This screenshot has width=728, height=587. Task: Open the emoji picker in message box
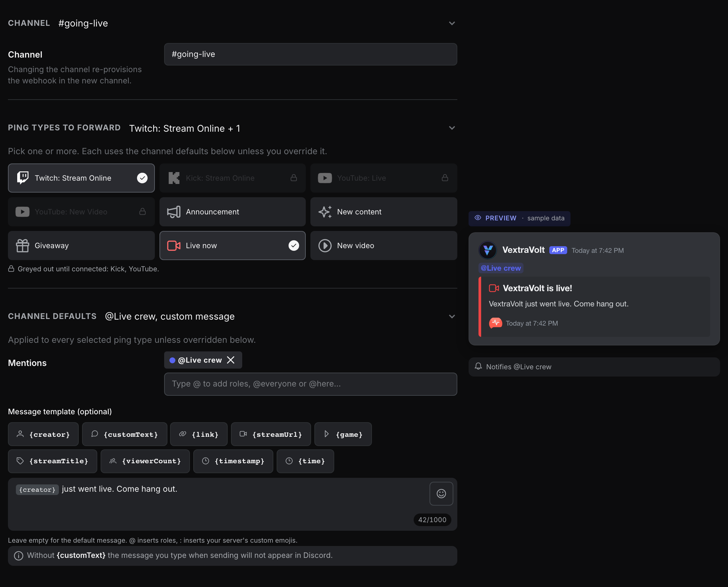pyautogui.click(x=441, y=494)
